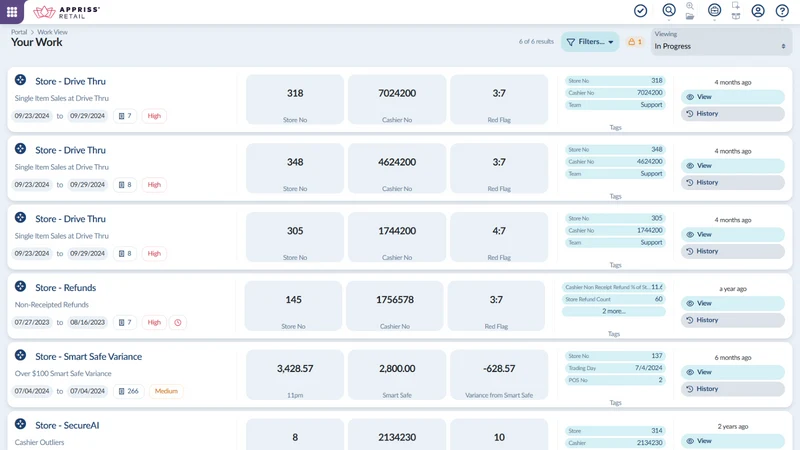This screenshot has width=800, height=450.
Task: View the Smart Safe Variance item
Action: (x=733, y=372)
